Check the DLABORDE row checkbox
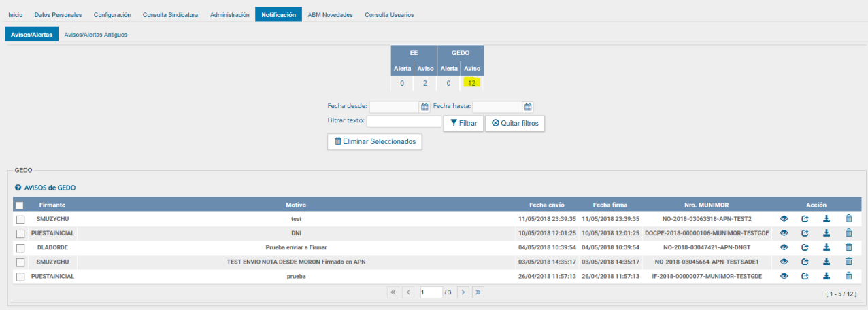Viewport: 868px width, 310px height. coord(20,248)
